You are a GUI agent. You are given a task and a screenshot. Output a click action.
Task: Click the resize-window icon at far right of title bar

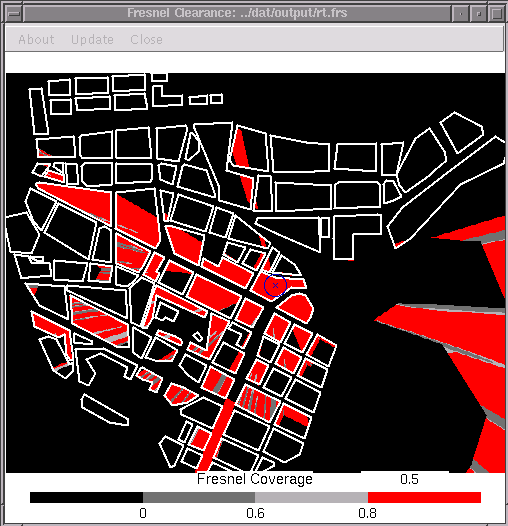[497, 14]
